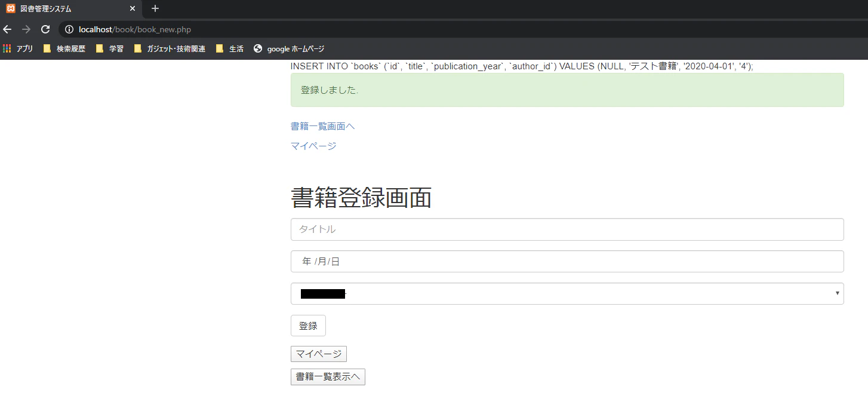Click the タイトル text field

[x=567, y=229]
